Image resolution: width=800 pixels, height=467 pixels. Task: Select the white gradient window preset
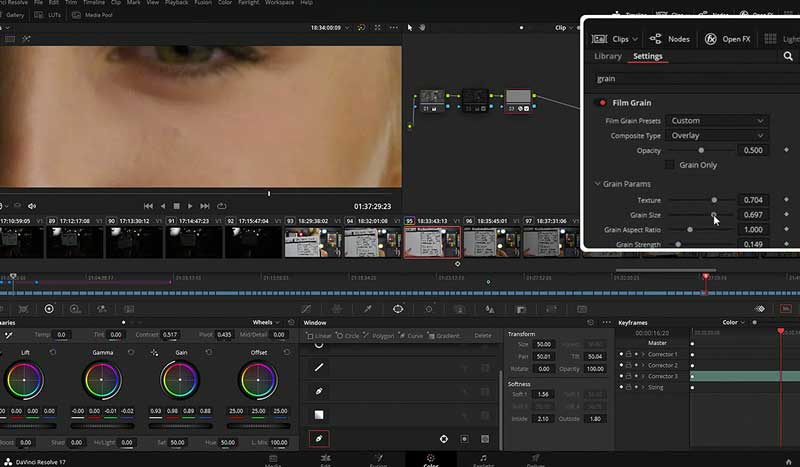pyautogui.click(x=319, y=415)
